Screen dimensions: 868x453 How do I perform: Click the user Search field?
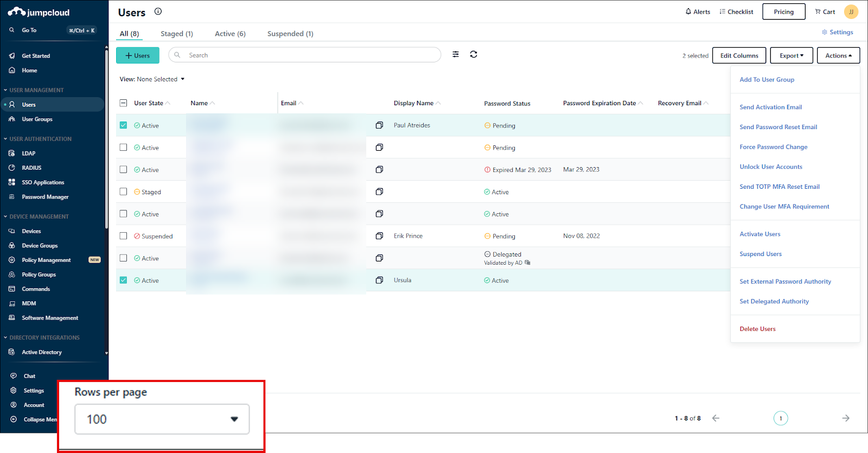pos(305,55)
